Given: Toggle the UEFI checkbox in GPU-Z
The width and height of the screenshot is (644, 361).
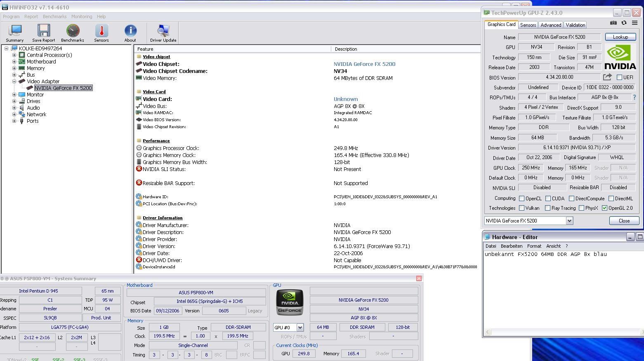Looking at the screenshot, I should tap(619, 77).
